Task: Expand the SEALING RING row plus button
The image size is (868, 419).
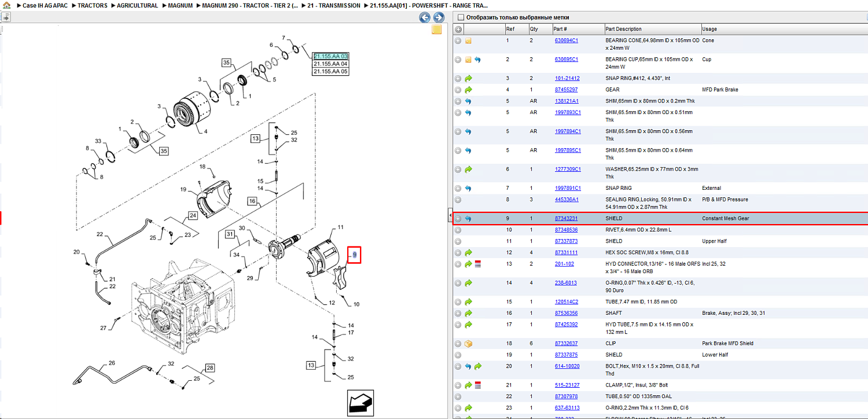Action: [x=458, y=200]
